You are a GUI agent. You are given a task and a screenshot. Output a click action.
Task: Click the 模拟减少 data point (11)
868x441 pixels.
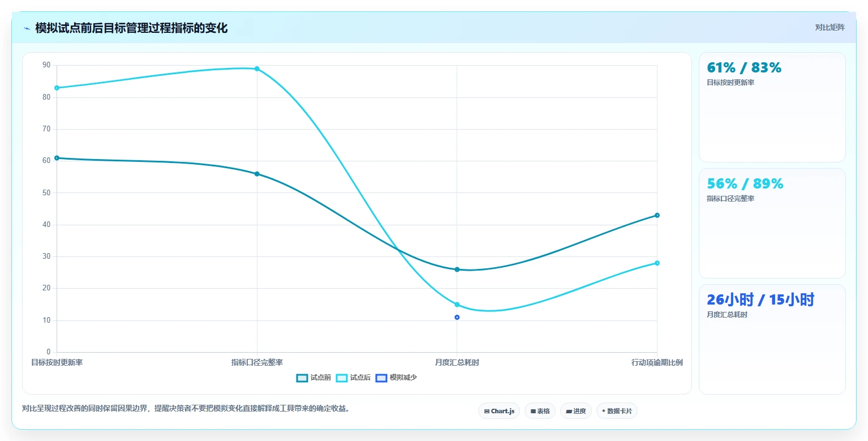click(x=457, y=317)
